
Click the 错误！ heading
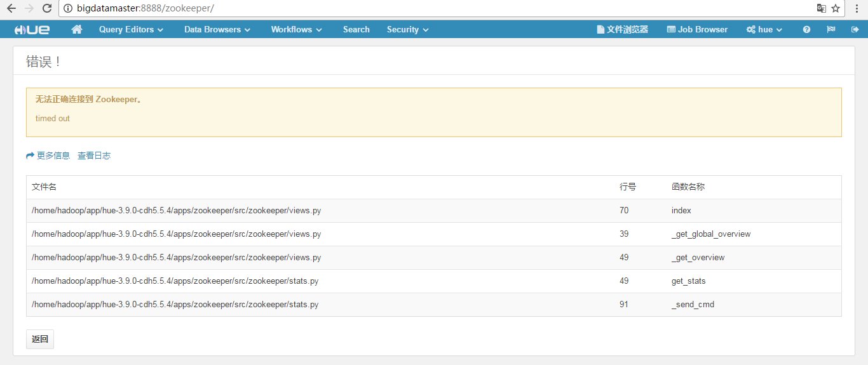[x=44, y=62]
